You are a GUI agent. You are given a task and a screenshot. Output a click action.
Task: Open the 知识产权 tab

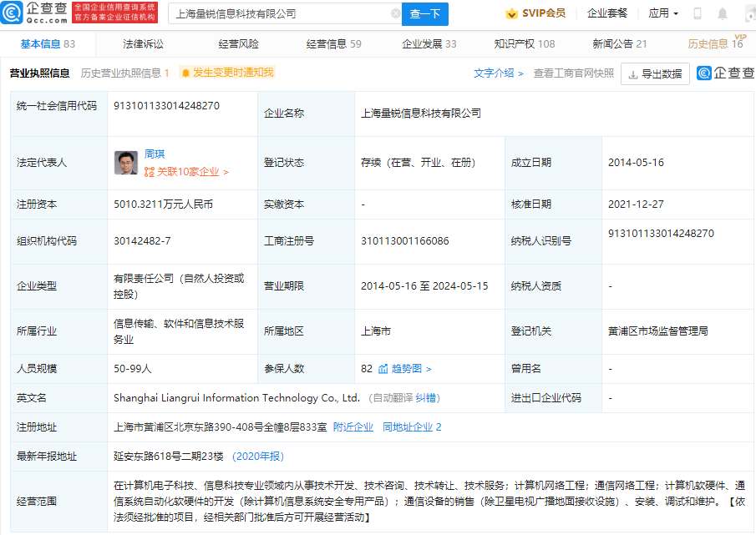[x=524, y=43]
